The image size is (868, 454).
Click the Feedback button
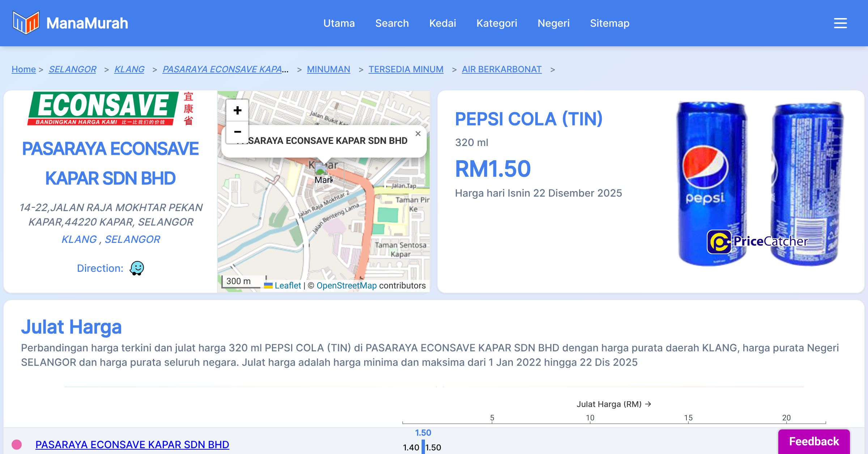tap(814, 441)
